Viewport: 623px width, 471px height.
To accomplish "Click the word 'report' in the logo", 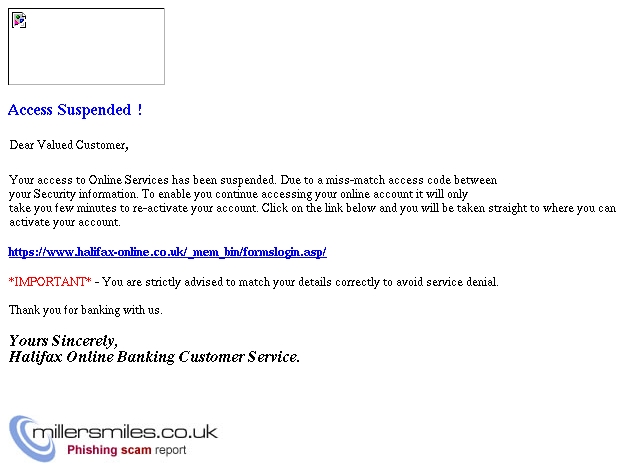I will point(170,450).
